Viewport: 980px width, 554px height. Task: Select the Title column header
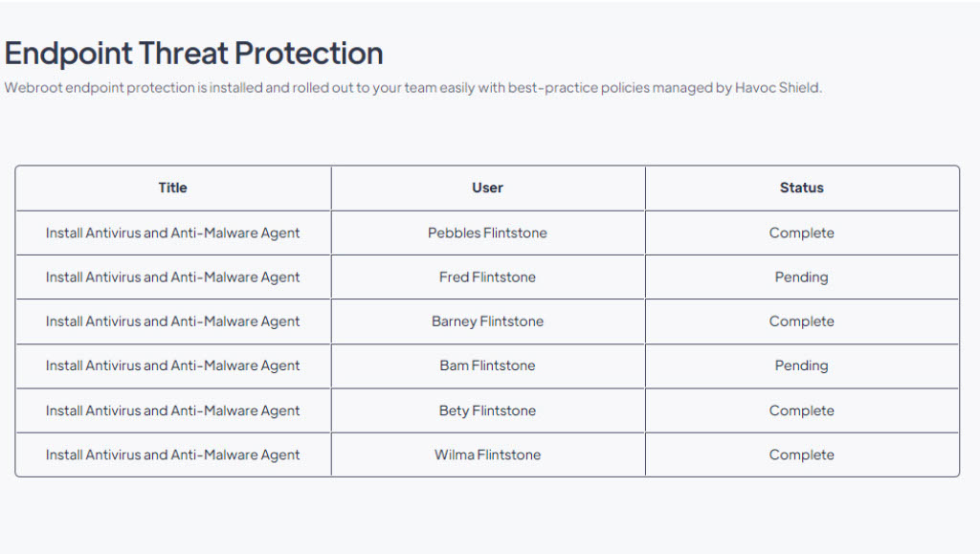click(172, 188)
